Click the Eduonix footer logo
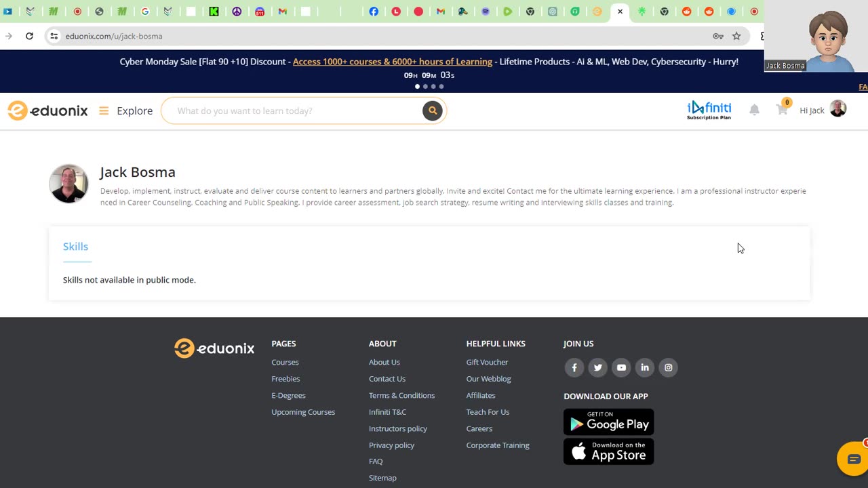The image size is (868, 488). (x=214, y=348)
